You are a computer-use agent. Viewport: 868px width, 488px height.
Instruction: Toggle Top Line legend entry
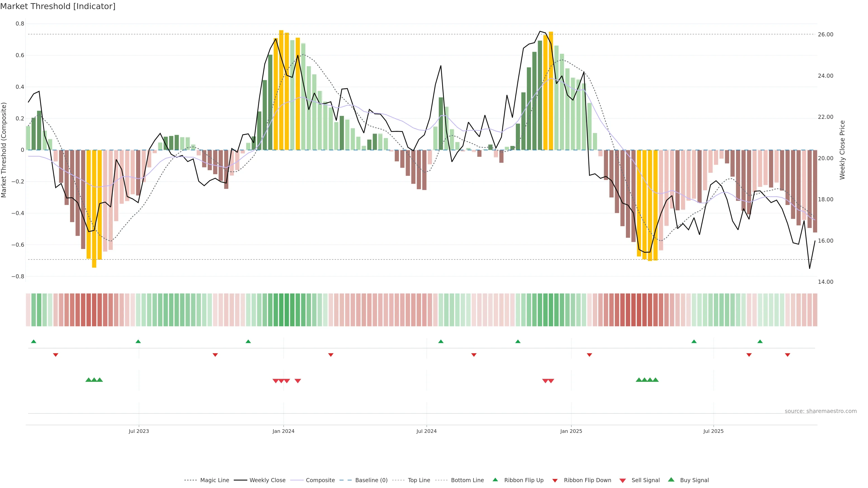[x=419, y=480]
